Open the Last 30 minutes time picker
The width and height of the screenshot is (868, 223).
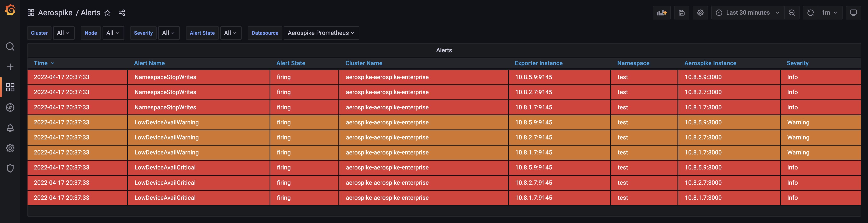point(747,13)
